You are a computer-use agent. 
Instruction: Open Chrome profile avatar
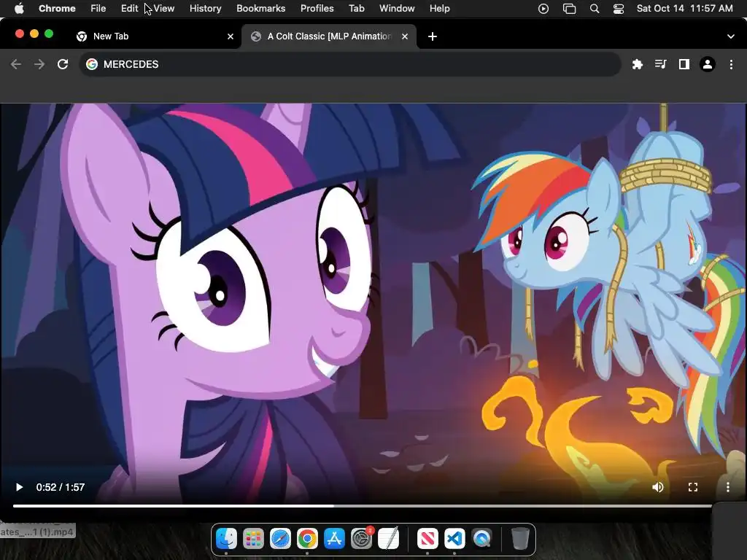click(x=708, y=64)
